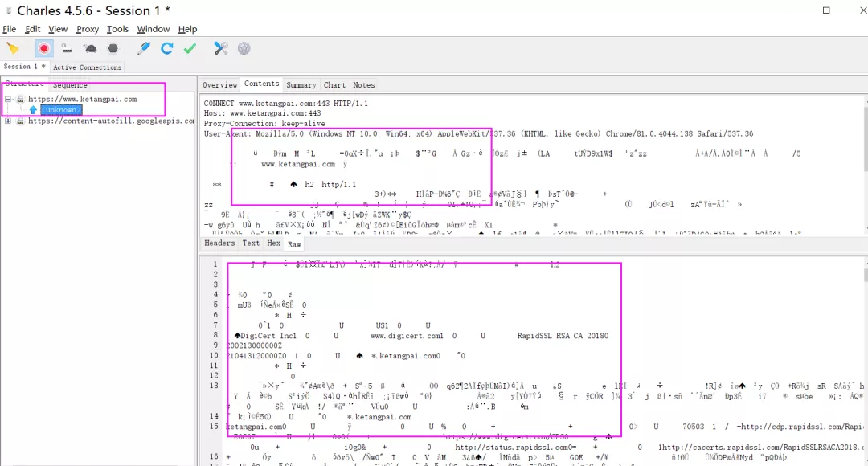Toggle throttling turtle icon
Image resolution: width=868 pixels, height=466 pixels.
point(90,49)
